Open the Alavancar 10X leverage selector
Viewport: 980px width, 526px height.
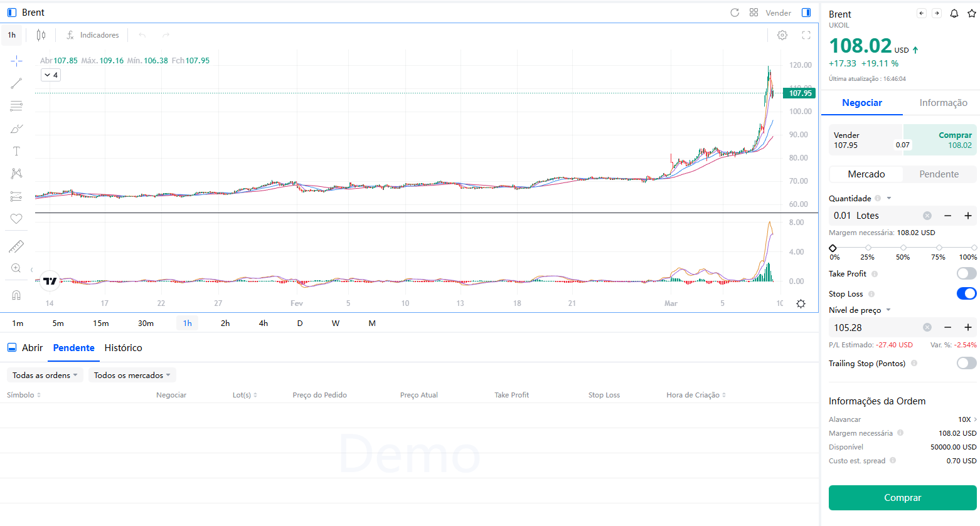[x=967, y=419]
